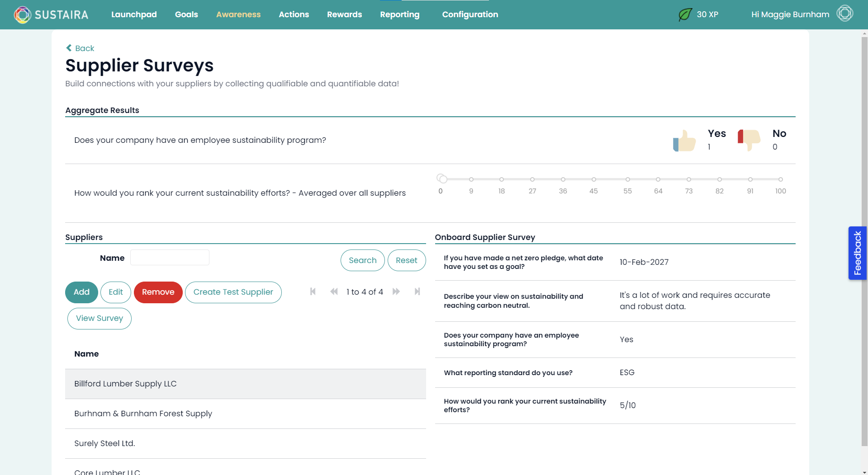868x475 pixels.
Task: Open the Actions menu
Action: pos(294,14)
